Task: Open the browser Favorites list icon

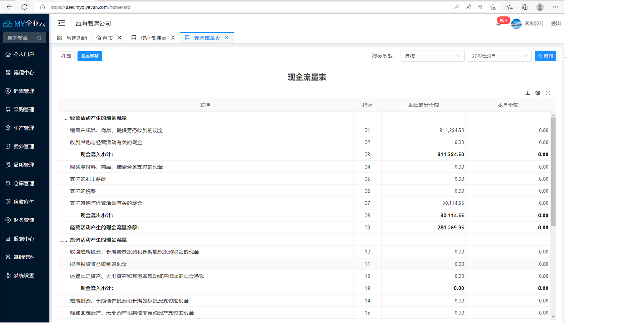Action: 510,7
